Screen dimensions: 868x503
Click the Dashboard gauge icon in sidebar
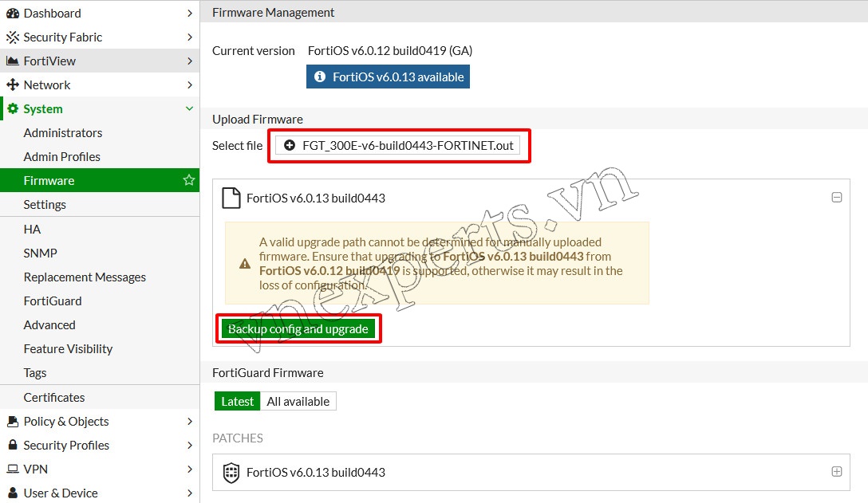pyautogui.click(x=13, y=14)
